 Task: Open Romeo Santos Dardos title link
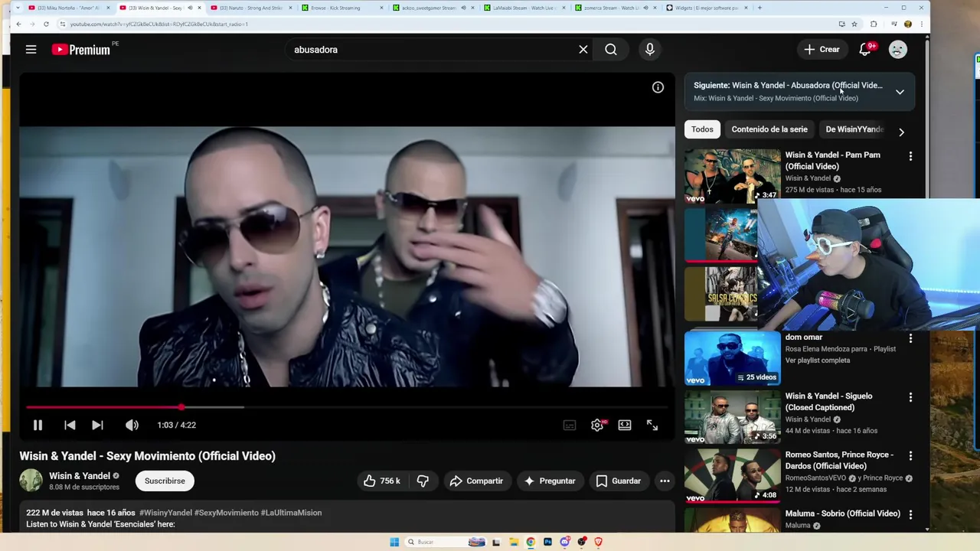click(839, 461)
